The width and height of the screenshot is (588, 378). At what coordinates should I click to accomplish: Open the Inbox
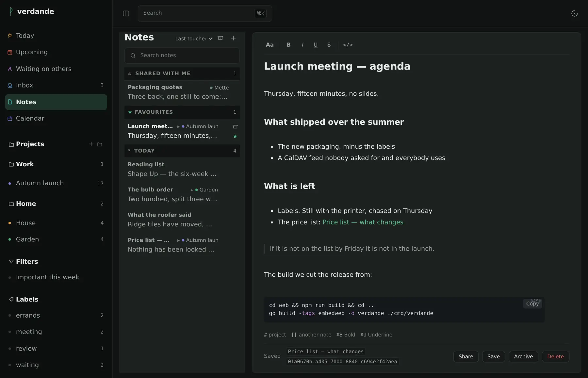click(56, 85)
